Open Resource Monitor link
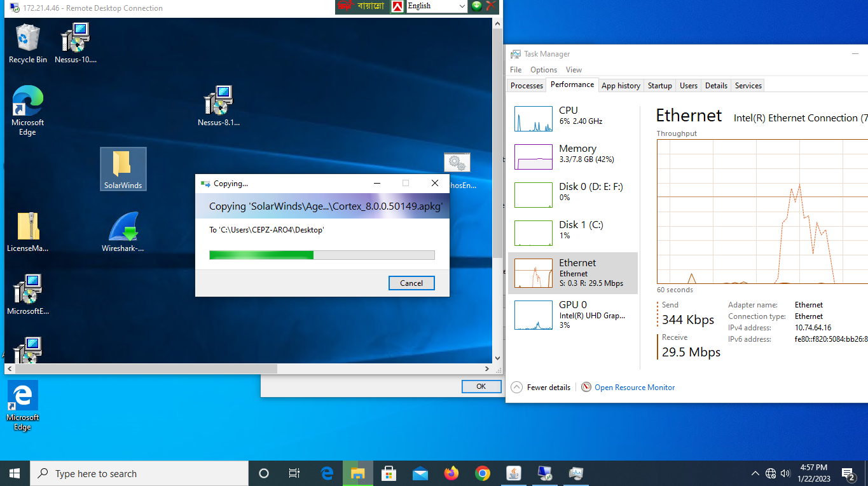Screen dimensions: 868x486 coord(635,388)
